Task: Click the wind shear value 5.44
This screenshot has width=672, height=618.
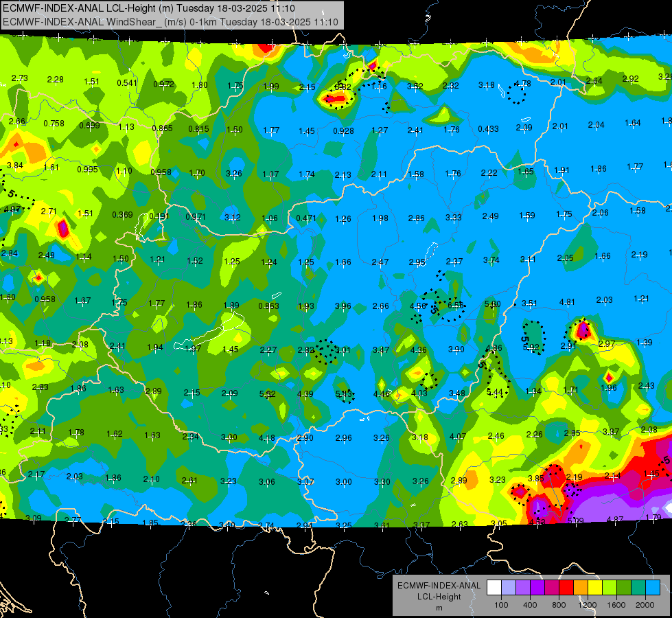Action: (495, 392)
